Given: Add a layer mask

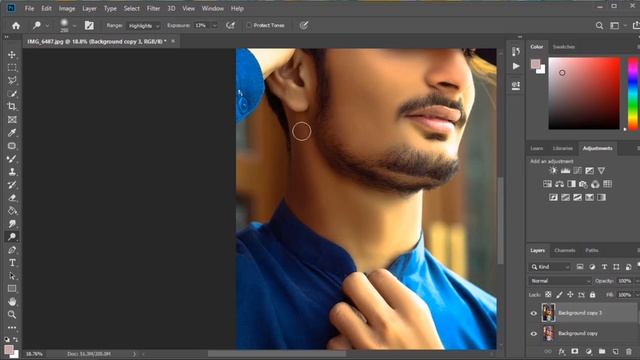Looking at the screenshot, I should [575, 351].
